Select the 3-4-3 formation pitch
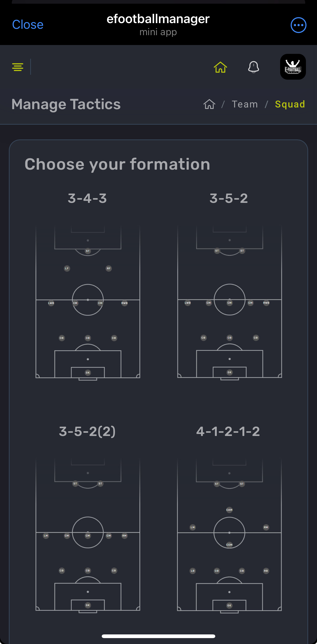This screenshot has width=317, height=644. click(x=88, y=303)
